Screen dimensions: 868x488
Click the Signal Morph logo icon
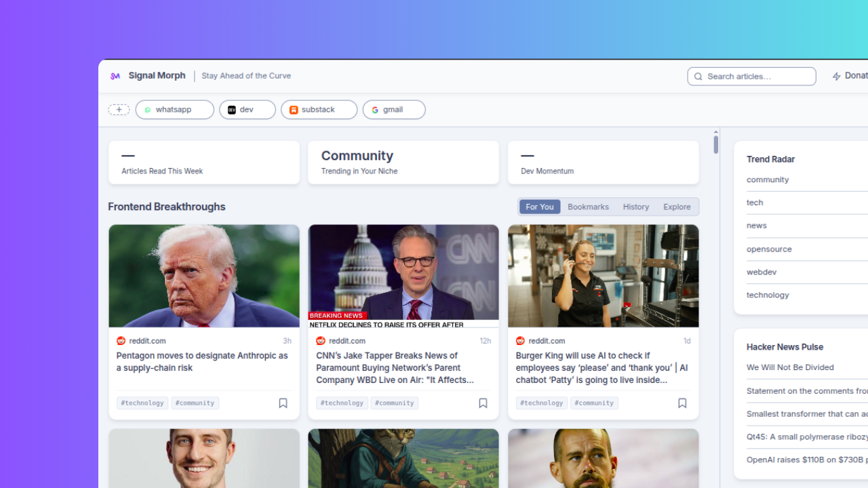115,76
